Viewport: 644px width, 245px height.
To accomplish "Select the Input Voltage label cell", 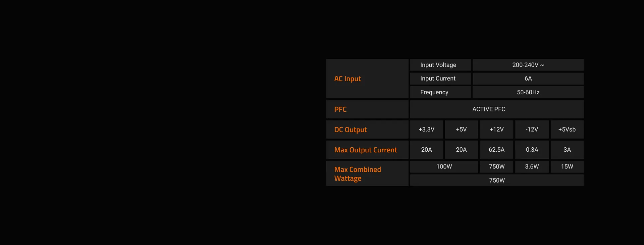I will click(440, 65).
